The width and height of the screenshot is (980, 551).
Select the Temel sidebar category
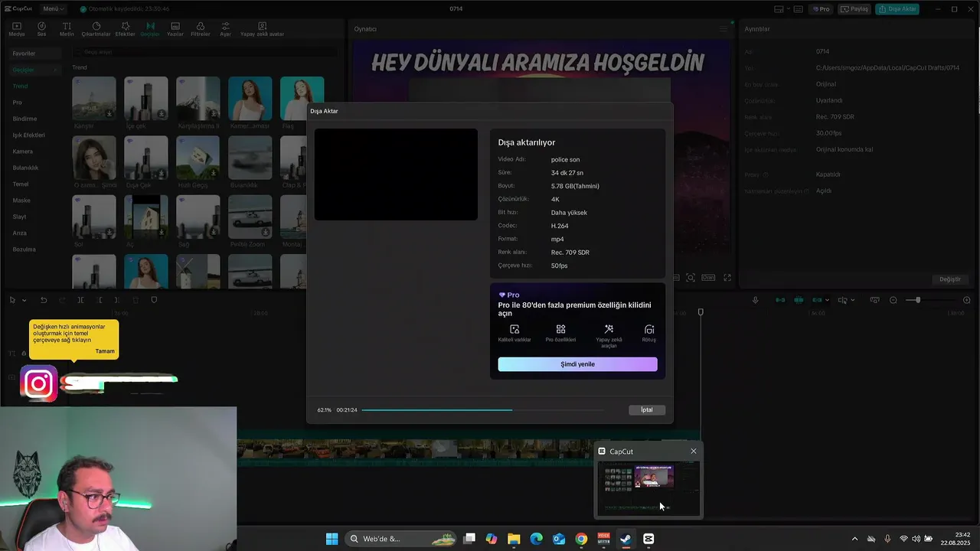(21, 184)
